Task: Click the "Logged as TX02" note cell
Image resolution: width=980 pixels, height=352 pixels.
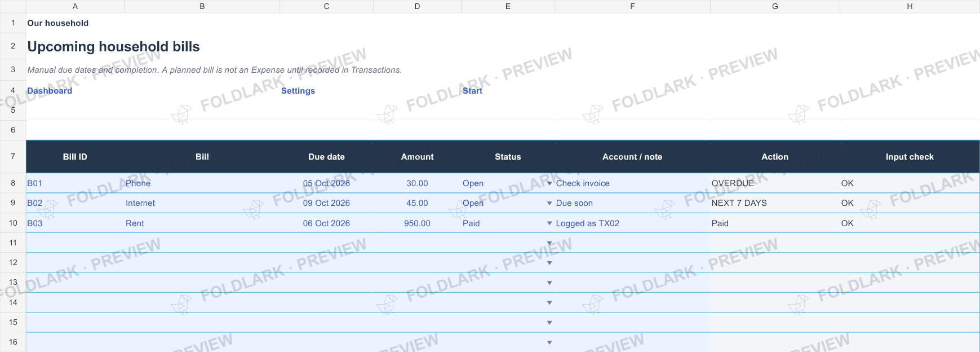Action: tap(632, 223)
